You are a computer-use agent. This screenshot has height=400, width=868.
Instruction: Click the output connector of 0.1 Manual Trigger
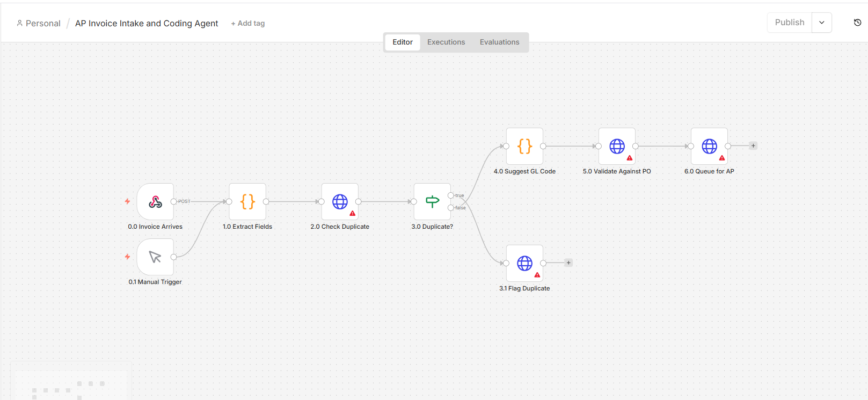(x=173, y=257)
